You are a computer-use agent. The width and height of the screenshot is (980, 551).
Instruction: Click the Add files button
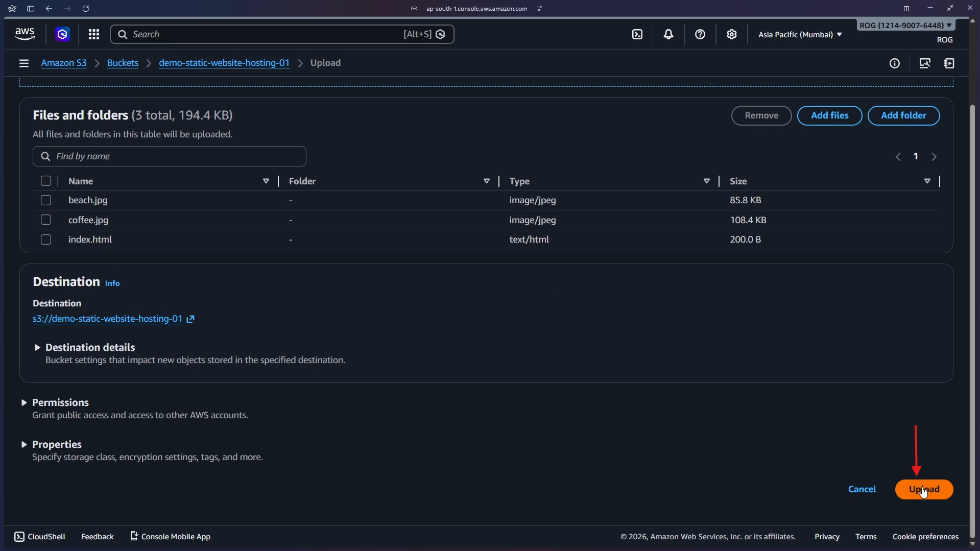(x=829, y=115)
